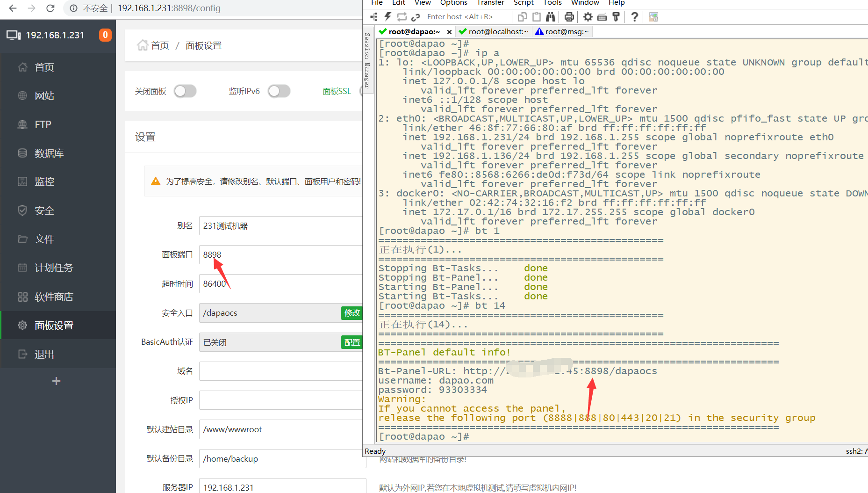Click 配置 button for BasicAuth认证
This screenshot has height=493, width=868.
(x=352, y=342)
